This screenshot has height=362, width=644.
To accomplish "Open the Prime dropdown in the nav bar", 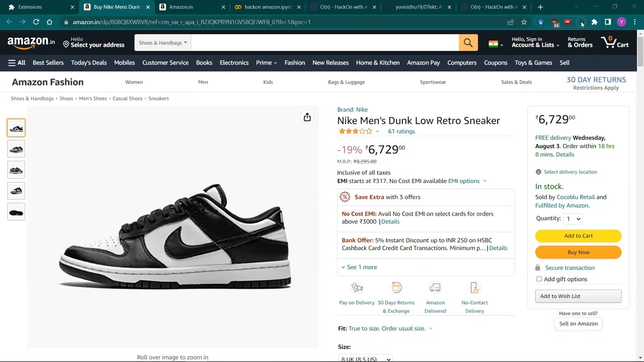I will [266, 63].
